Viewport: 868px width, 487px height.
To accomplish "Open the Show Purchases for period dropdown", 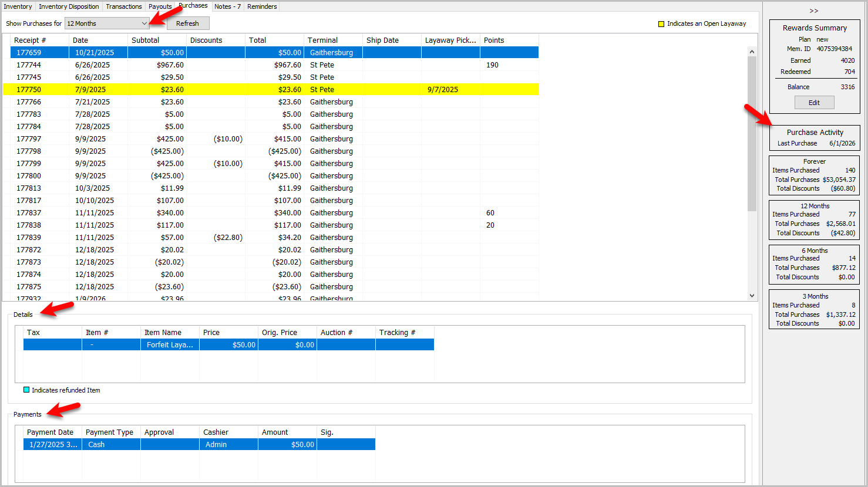I will coord(107,23).
